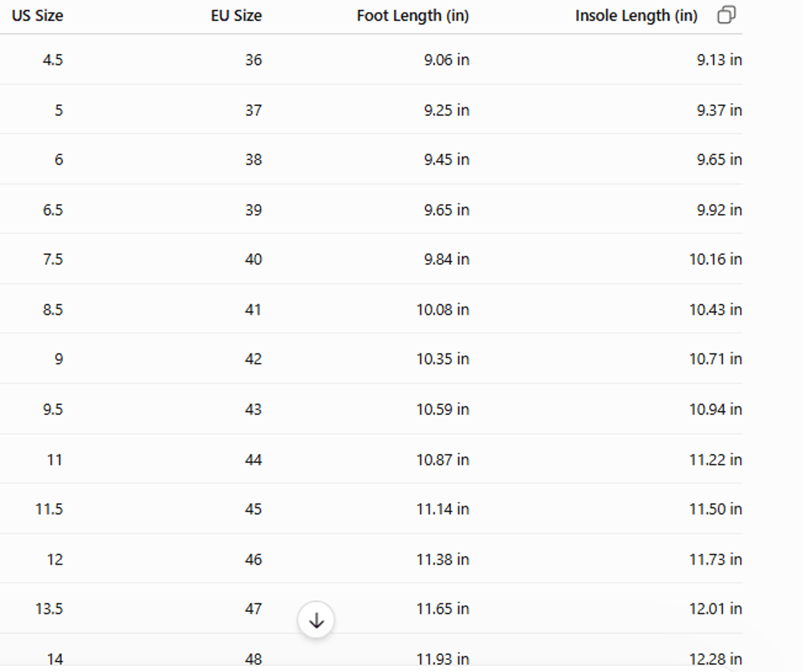Select the US size 4.5 cell
803x672 pixels.
[x=53, y=60]
